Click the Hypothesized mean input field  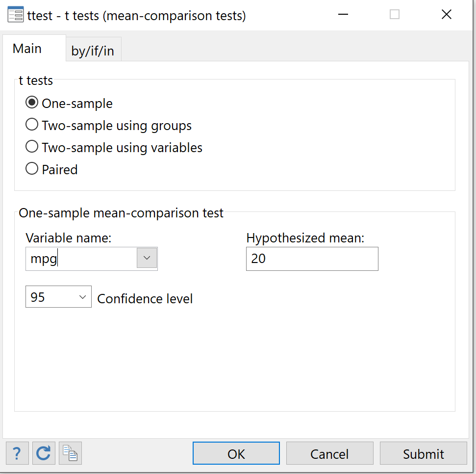312,259
